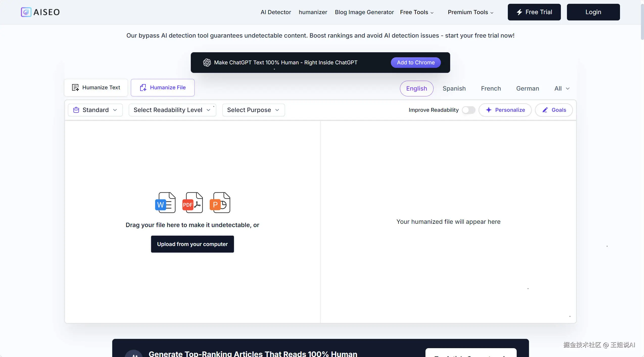Toggle the Improve Readability switch
This screenshot has height=357, width=644.
468,110
